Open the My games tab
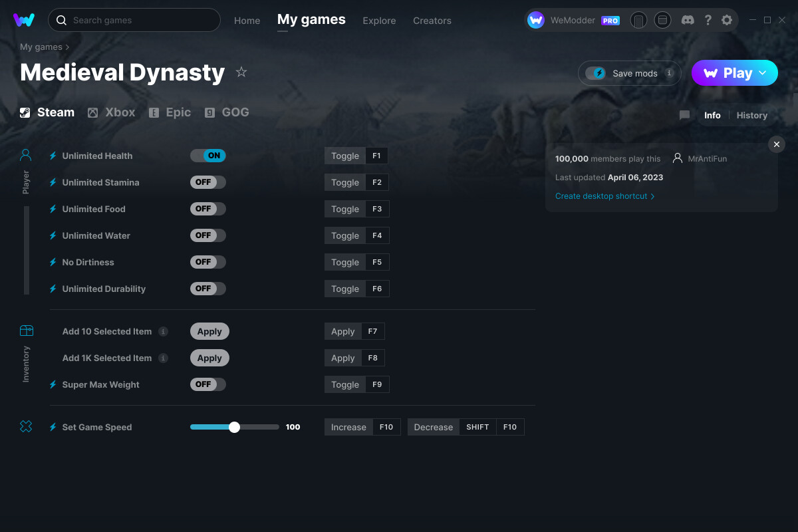The height and width of the screenshot is (532, 798). [311, 19]
